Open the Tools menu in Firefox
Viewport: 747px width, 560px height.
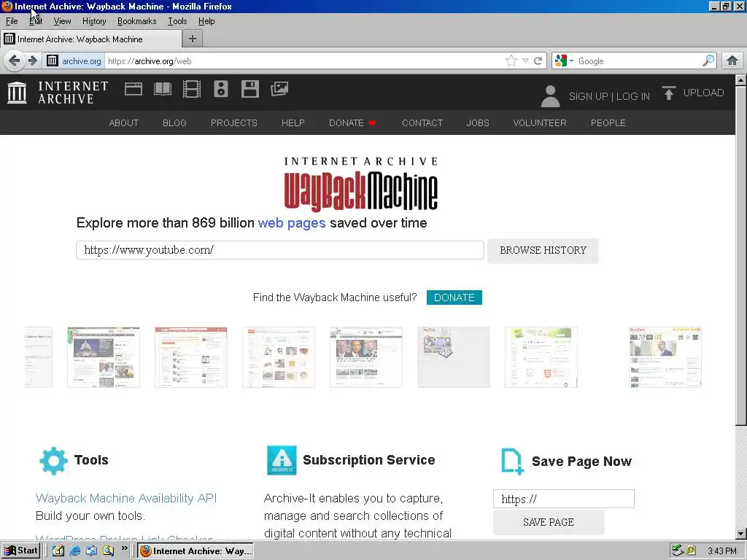pos(177,21)
